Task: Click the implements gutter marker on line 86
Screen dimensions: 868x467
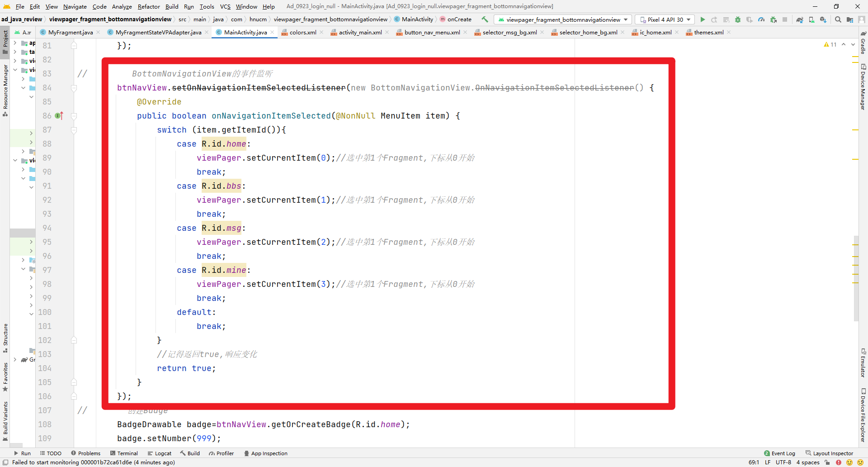Action: coord(59,116)
